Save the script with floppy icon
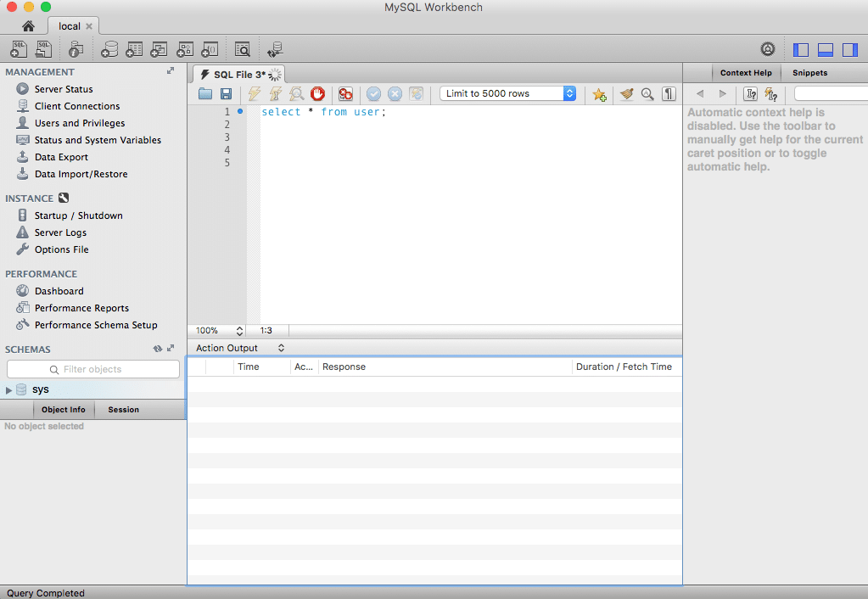 (x=226, y=93)
